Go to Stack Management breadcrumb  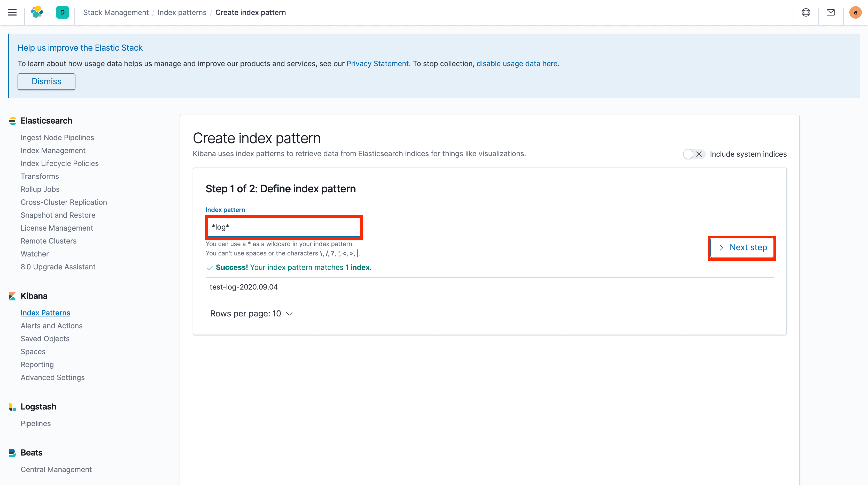[x=115, y=12]
